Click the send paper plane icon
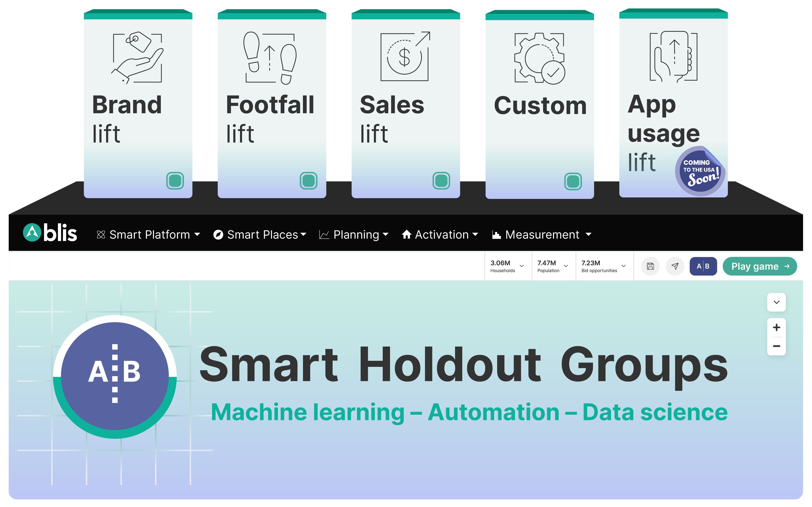812x507 pixels. pos(675,266)
